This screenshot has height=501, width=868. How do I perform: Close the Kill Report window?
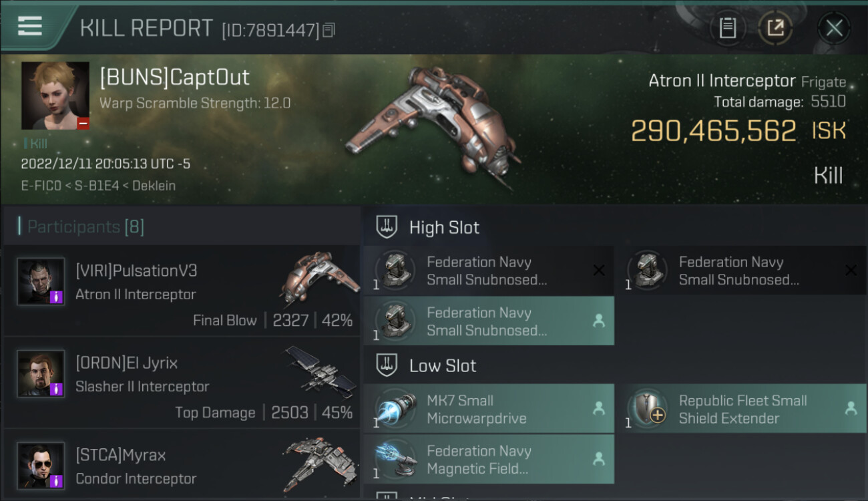pyautogui.click(x=834, y=28)
